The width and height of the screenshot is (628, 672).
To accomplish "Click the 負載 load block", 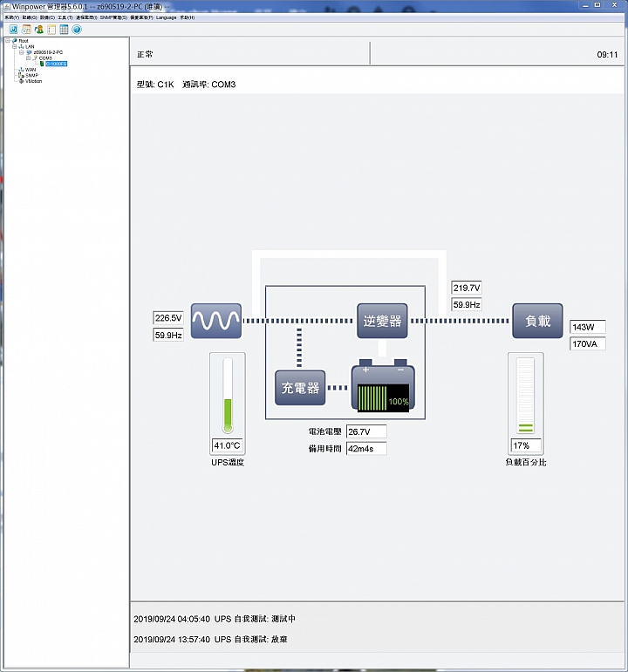I will coord(537,321).
